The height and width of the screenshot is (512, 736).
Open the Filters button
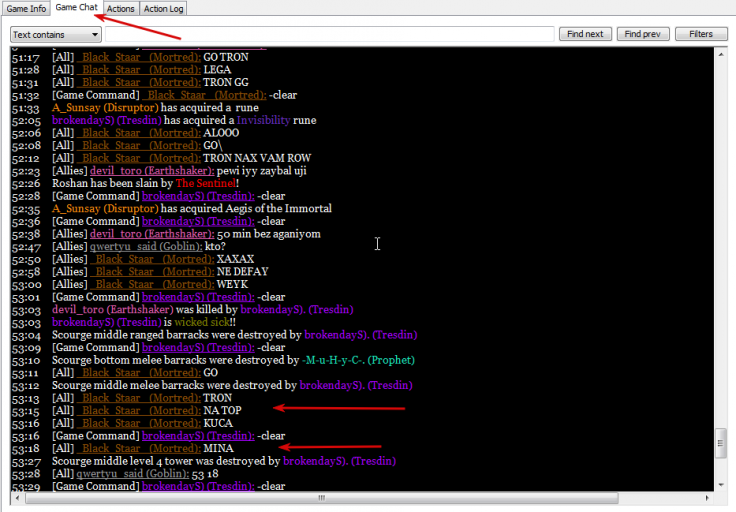(701, 34)
